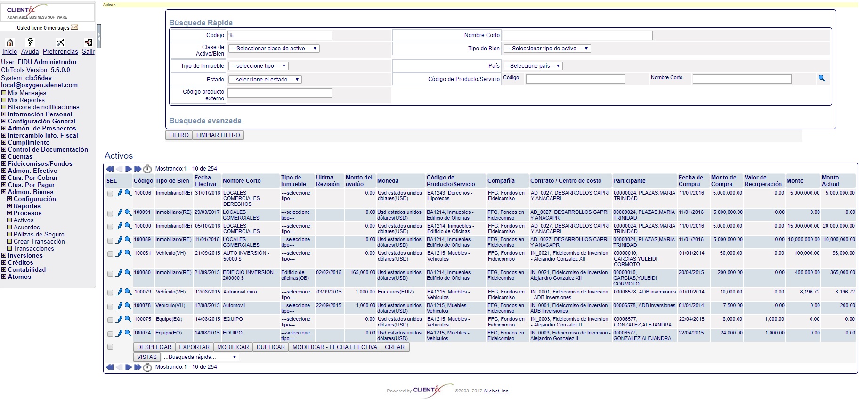Expand the Inversiones tree node
The image size is (868, 399).
click(4, 256)
